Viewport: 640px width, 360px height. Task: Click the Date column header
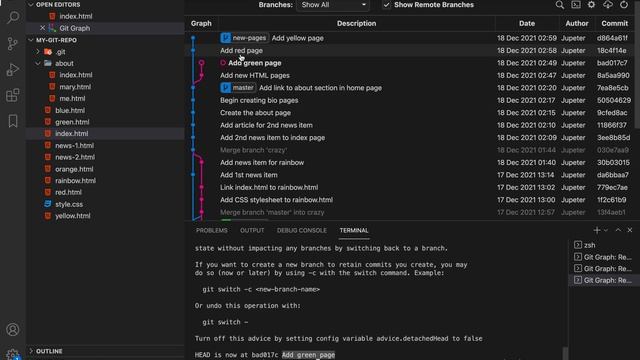(x=527, y=23)
